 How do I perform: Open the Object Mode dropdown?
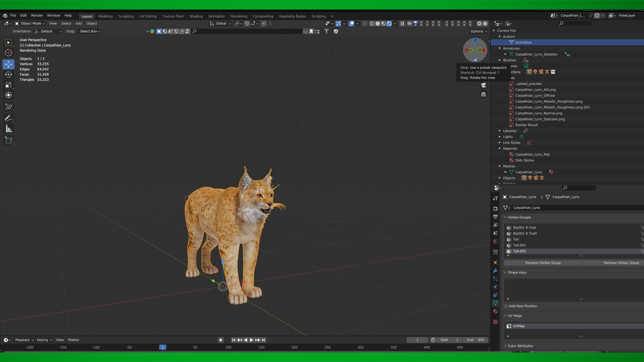coord(30,23)
